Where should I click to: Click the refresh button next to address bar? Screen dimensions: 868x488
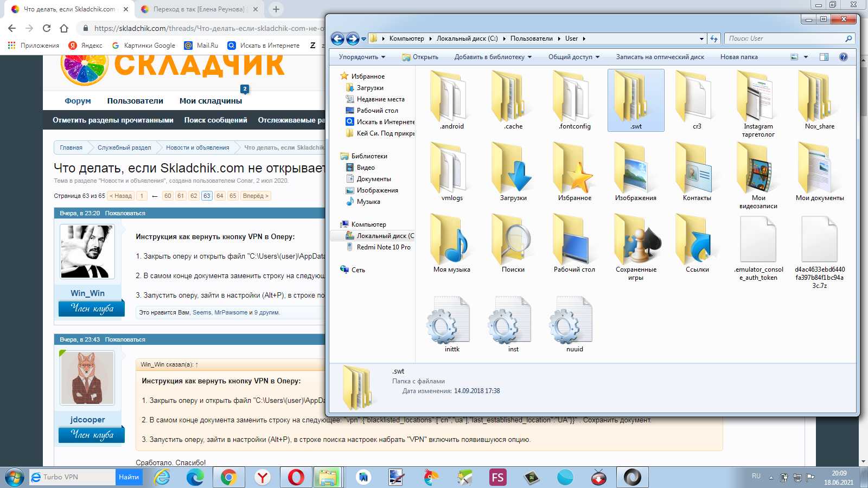[714, 38]
